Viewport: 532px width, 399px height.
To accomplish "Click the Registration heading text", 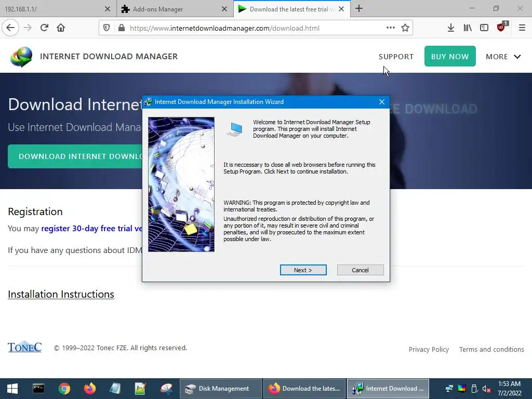I will [35, 211].
